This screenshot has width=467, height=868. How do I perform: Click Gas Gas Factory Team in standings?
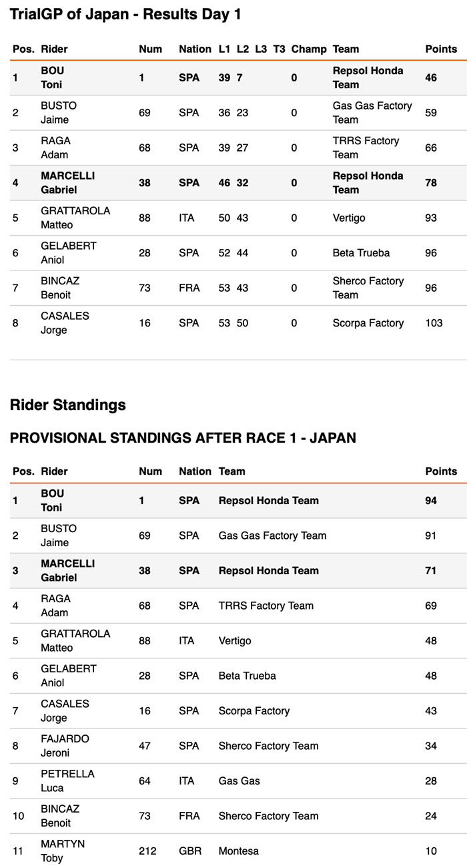click(x=272, y=535)
